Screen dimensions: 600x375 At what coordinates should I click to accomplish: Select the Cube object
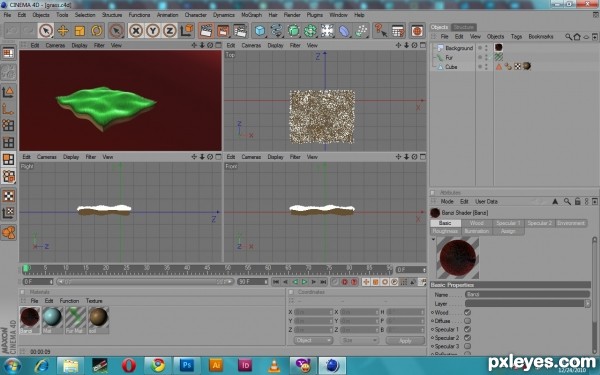click(451, 67)
